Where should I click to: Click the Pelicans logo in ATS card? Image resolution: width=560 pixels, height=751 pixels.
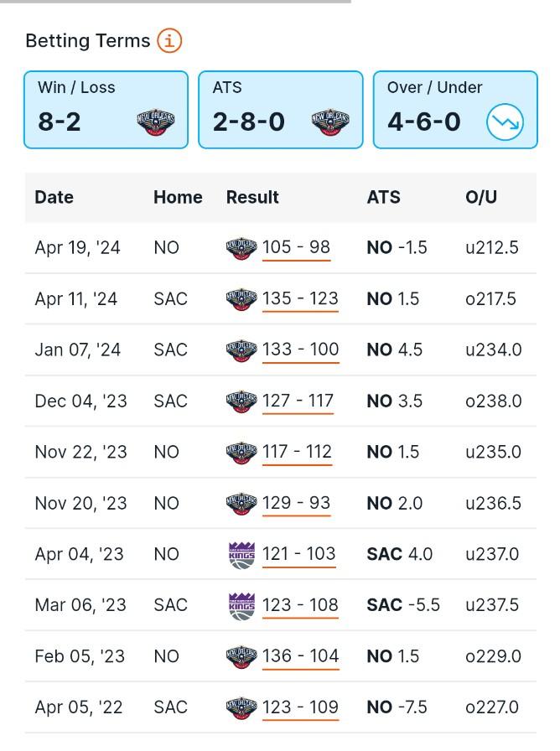(x=330, y=122)
